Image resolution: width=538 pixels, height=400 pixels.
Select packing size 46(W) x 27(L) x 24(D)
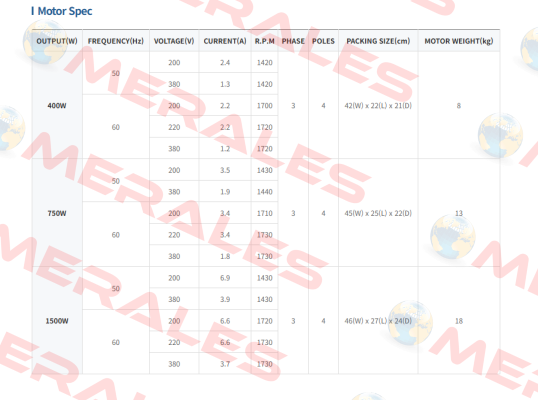click(x=378, y=321)
